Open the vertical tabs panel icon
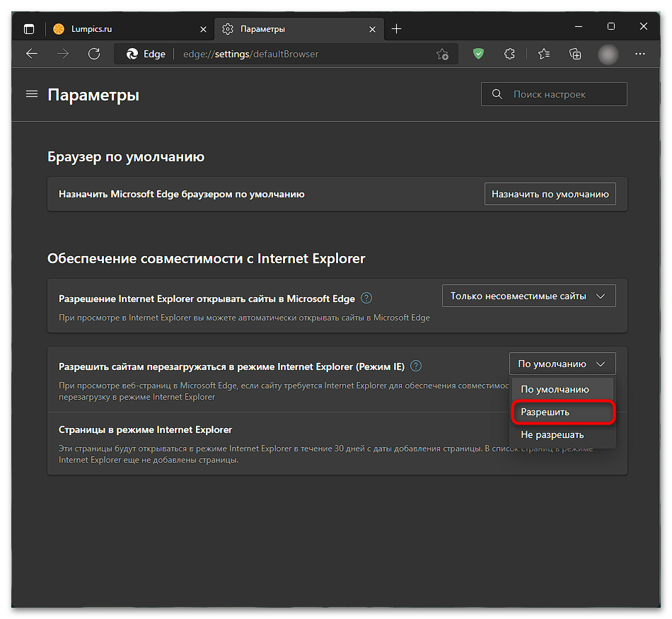Screen dimensions: 672x619 point(29,29)
